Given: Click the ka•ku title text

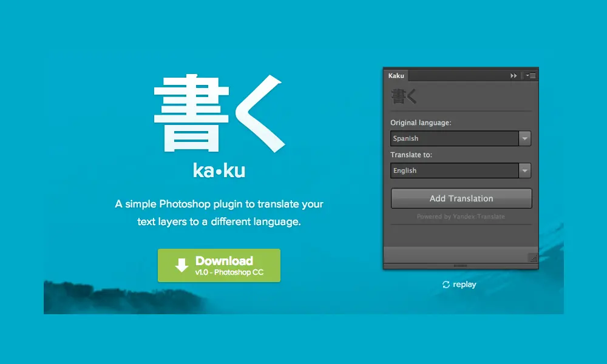Looking at the screenshot, I should [219, 170].
